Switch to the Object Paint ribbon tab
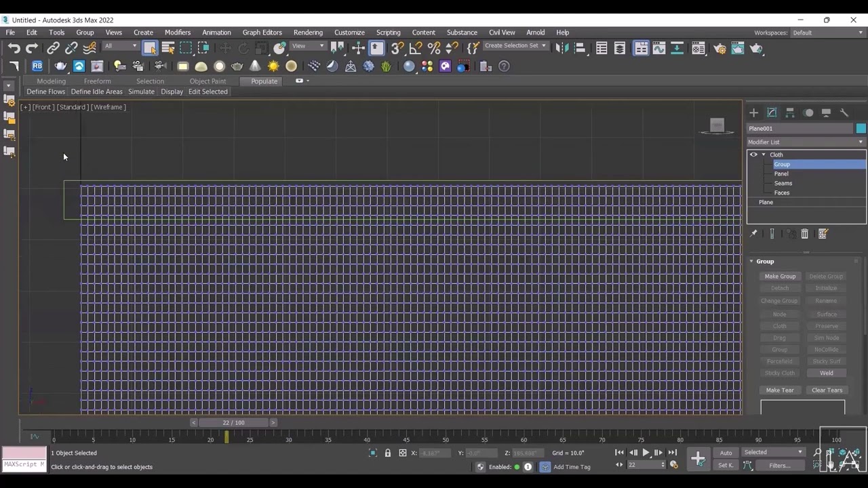 click(x=208, y=81)
